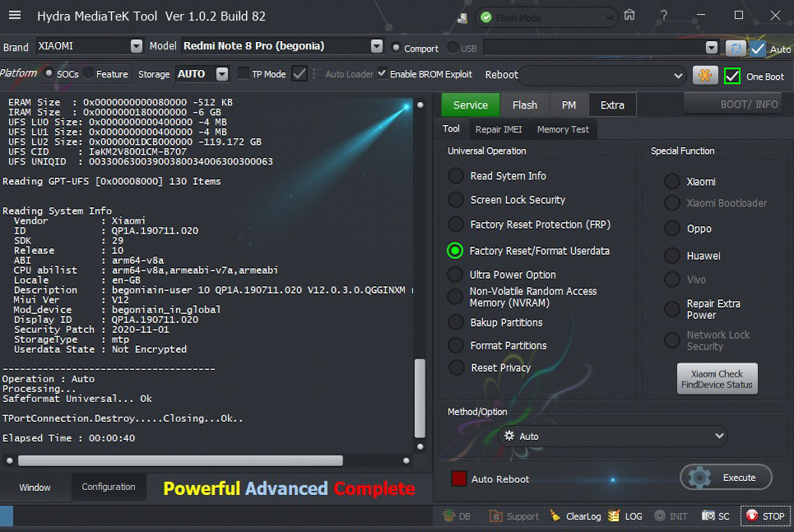
Task: Toggle the TP Mode checkbox
Action: (x=244, y=73)
